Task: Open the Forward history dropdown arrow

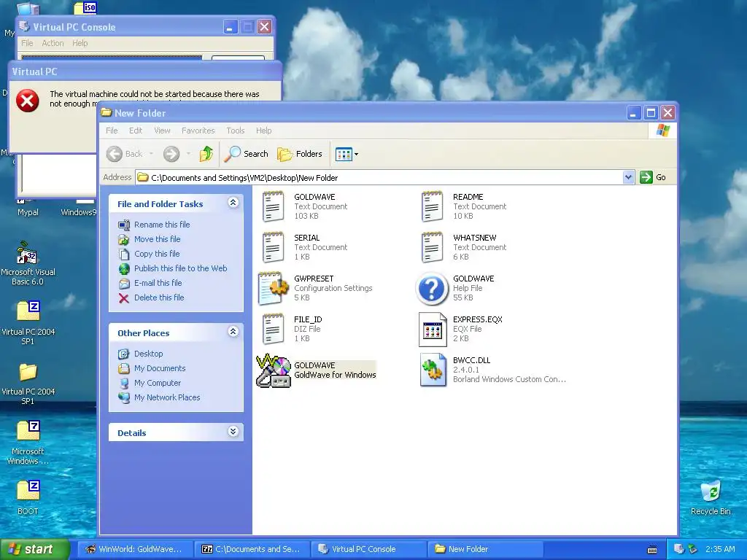Action: tap(189, 154)
